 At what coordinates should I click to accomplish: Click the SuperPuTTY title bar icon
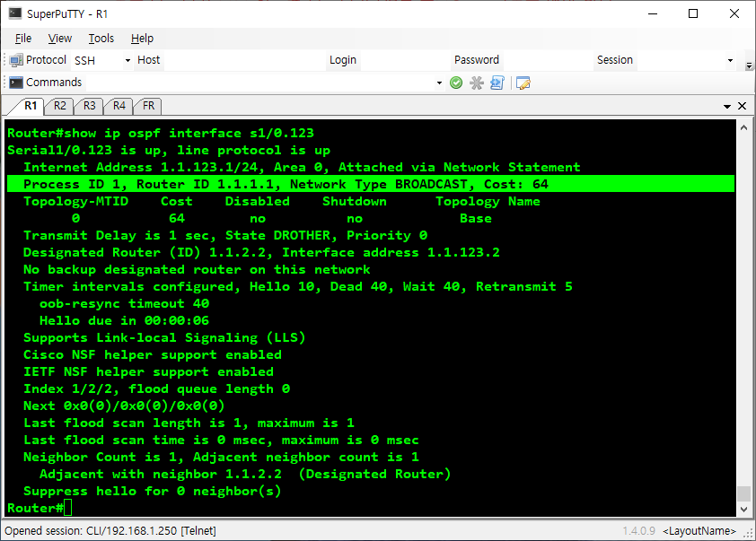click(15, 13)
